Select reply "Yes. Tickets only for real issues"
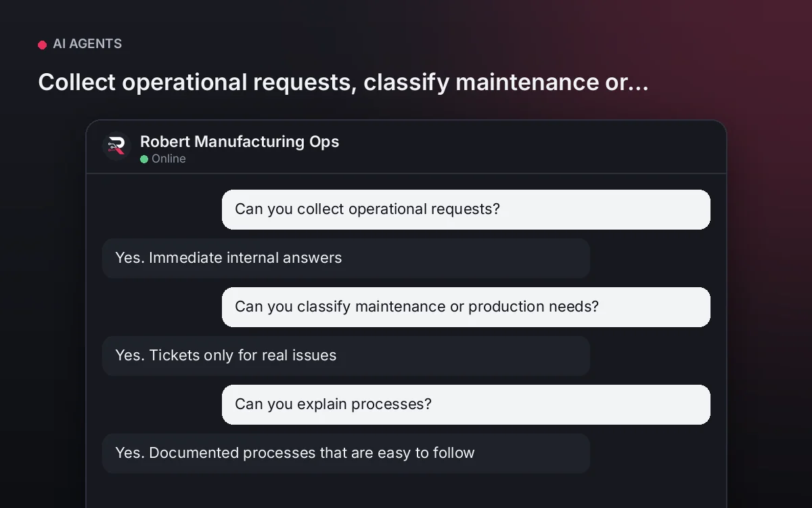This screenshot has width=812, height=508. (346, 356)
